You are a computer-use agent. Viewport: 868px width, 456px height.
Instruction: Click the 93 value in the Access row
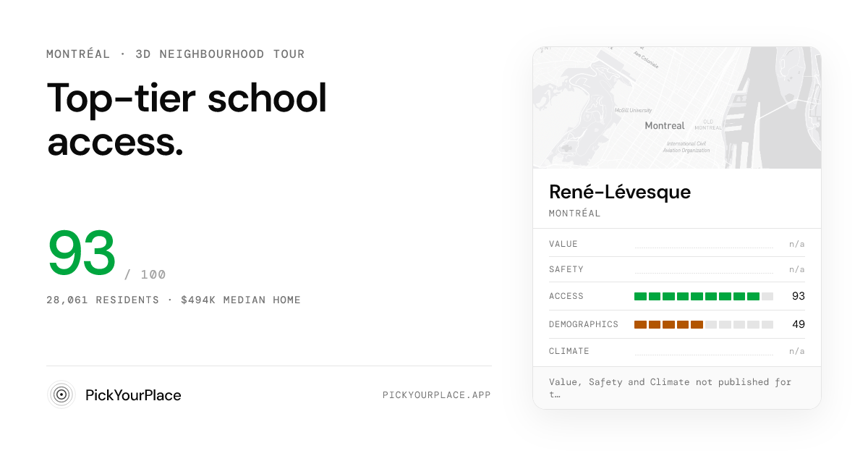[x=799, y=296]
